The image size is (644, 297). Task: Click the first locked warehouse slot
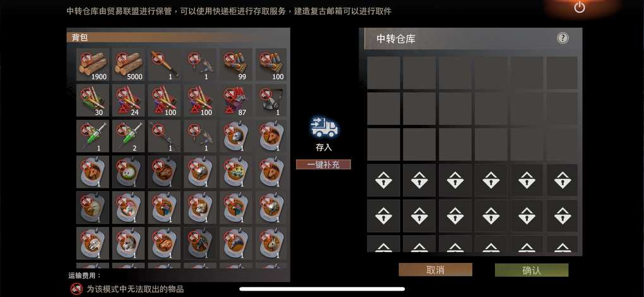(384, 180)
